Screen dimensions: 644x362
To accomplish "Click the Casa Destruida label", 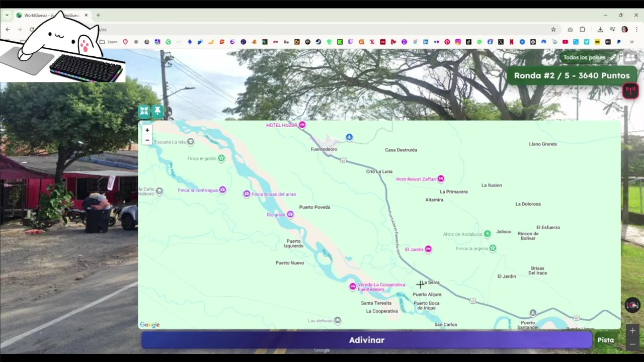I will pyautogui.click(x=401, y=150).
